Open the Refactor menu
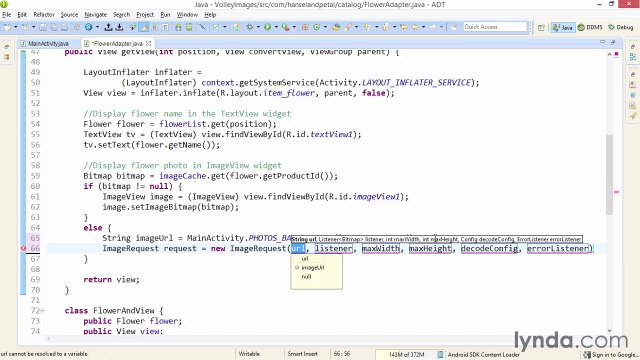This screenshot has height=360, width=640. click(x=44, y=15)
